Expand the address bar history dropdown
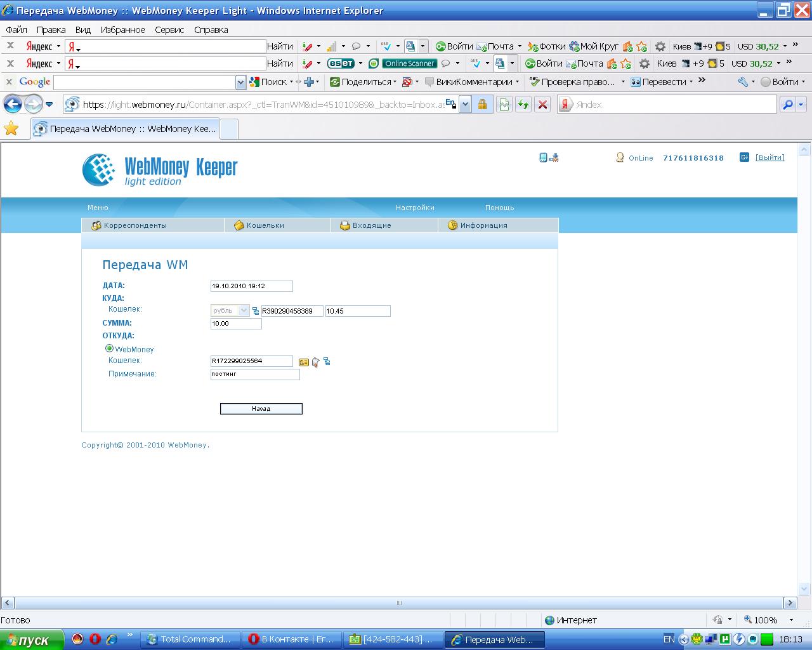 tap(465, 105)
